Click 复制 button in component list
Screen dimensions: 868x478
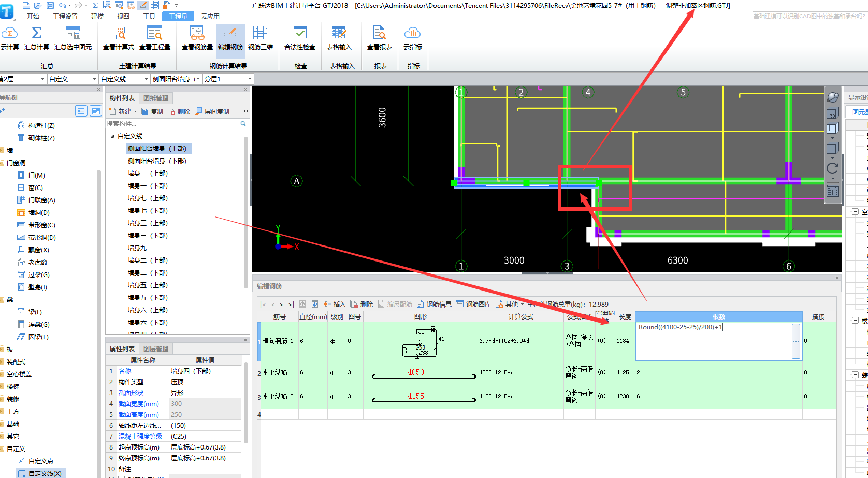152,111
